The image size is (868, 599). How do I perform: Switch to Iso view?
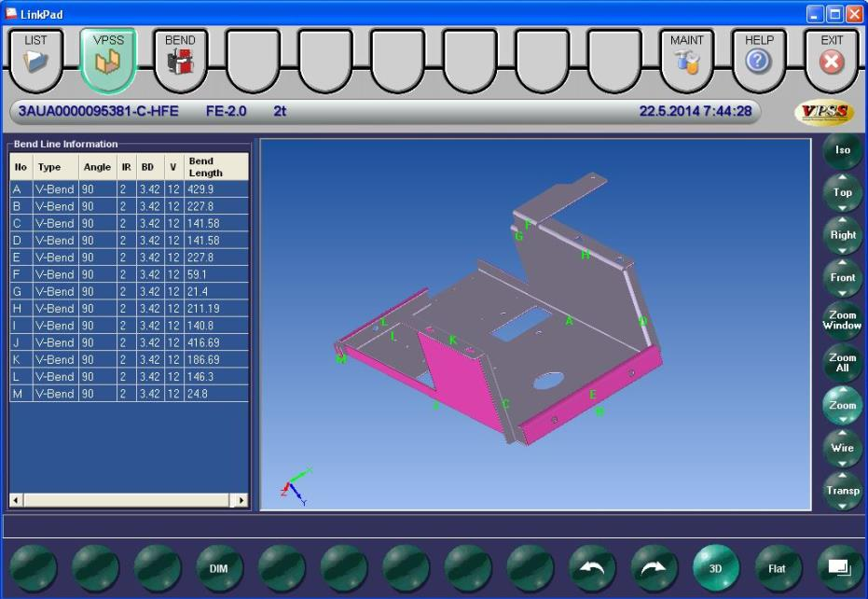[x=843, y=150]
